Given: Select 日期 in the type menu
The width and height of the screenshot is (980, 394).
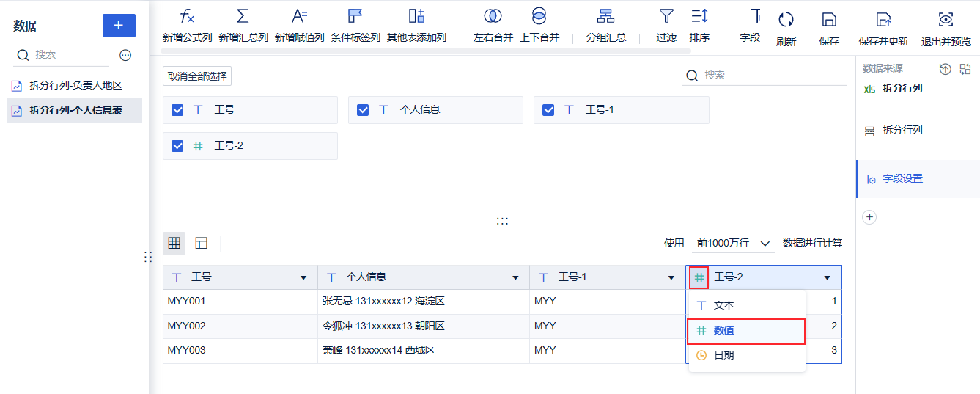Looking at the screenshot, I should pos(723,355).
